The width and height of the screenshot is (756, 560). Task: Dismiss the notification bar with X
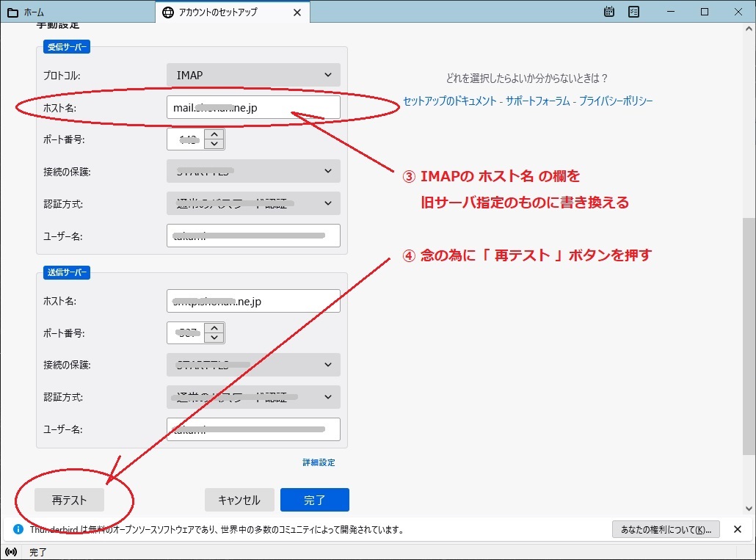coord(738,529)
